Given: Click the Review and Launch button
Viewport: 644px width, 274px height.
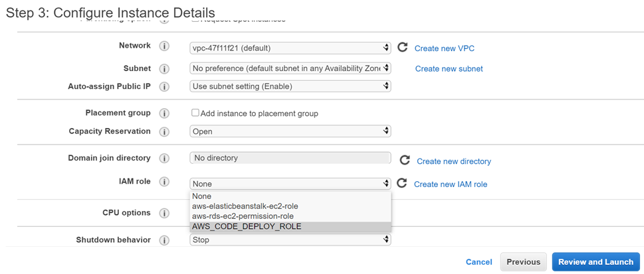Looking at the screenshot, I should click(595, 262).
